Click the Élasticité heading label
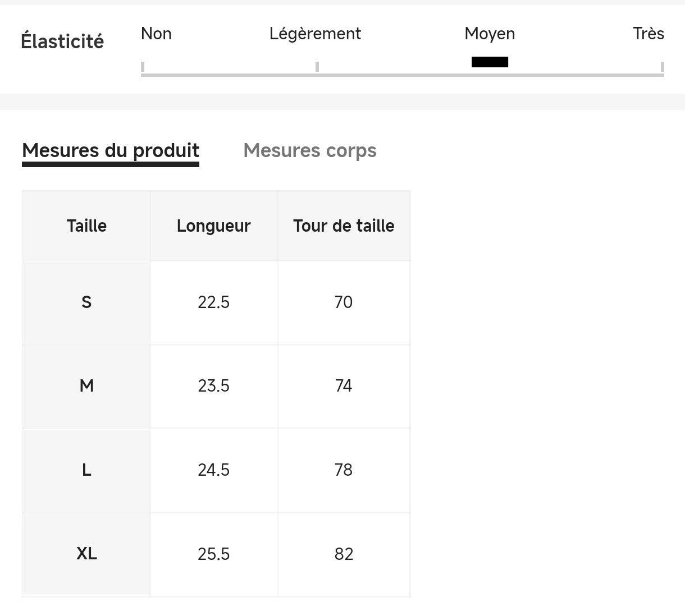 click(x=62, y=42)
